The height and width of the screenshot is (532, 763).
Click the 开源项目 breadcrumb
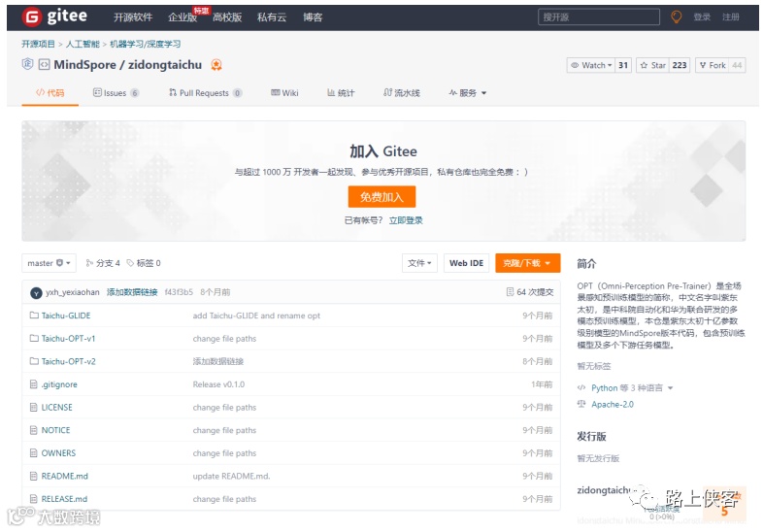pyautogui.click(x=38, y=44)
